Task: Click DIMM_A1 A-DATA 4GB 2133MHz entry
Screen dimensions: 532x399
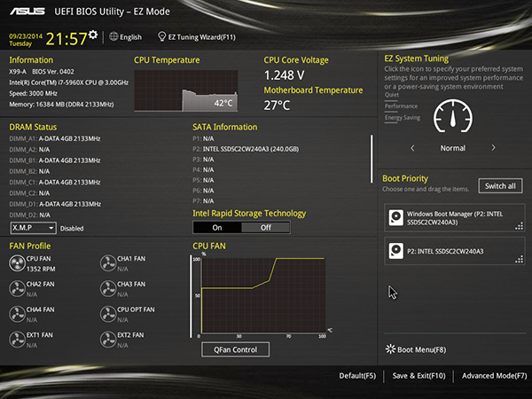Action: pos(55,138)
